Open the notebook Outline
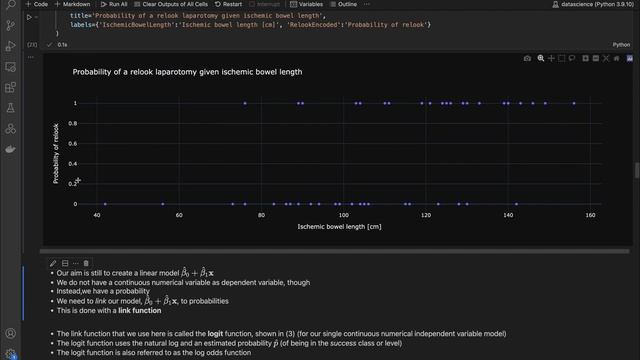Screen dimensions: 640x360 344,4
